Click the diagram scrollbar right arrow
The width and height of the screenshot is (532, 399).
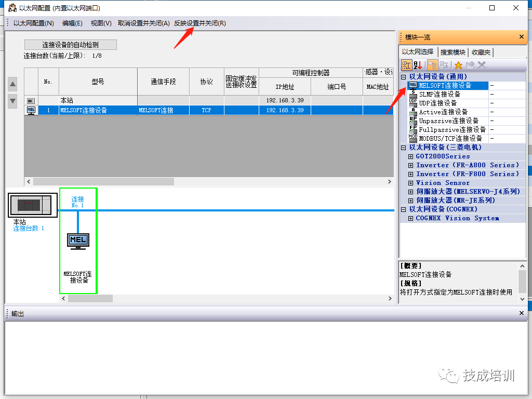click(x=390, y=298)
